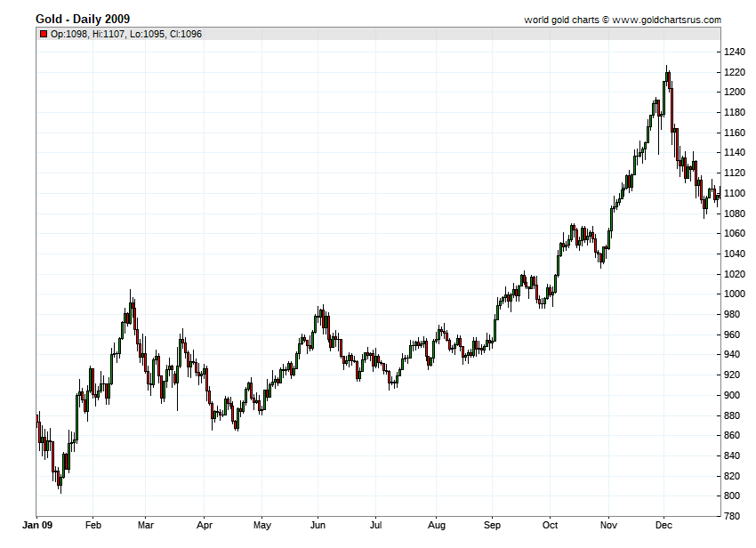Click the 1040 price axis label
Image resolution: width=756 pixels, height=548 pixels.
point(735,254)
